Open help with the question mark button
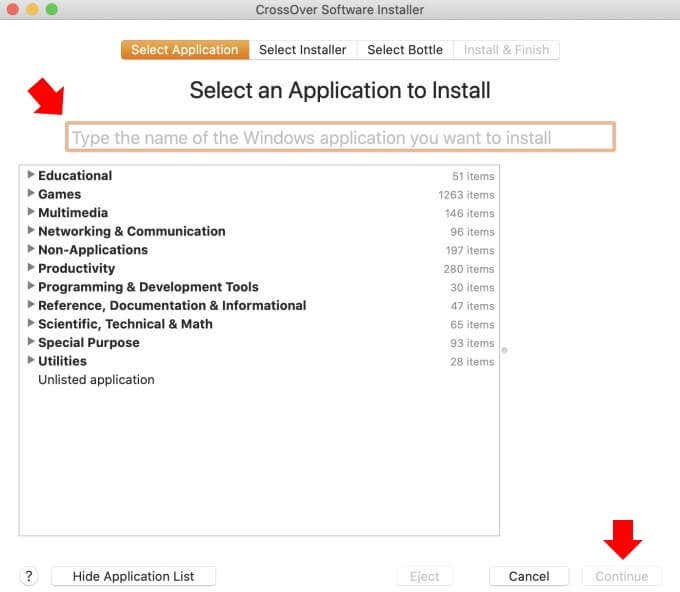Viewport: 680px width, 592px height. [x=29, y=576]
